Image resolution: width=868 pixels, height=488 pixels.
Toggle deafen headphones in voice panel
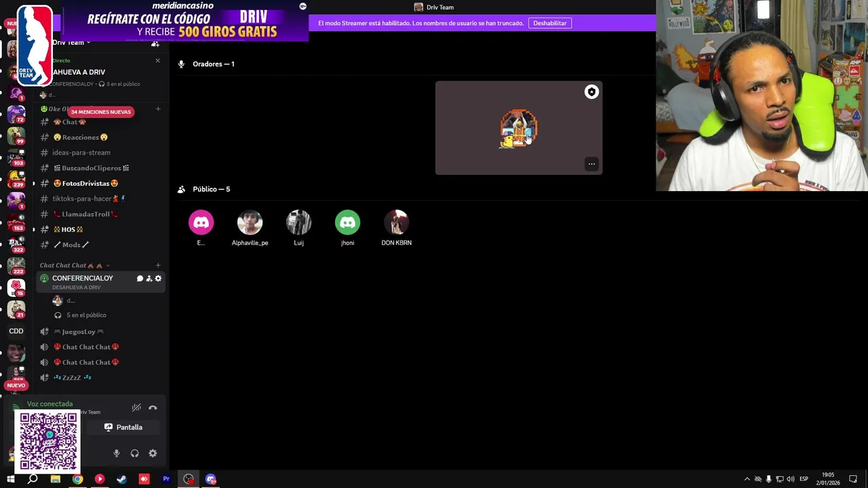point(134,453)
